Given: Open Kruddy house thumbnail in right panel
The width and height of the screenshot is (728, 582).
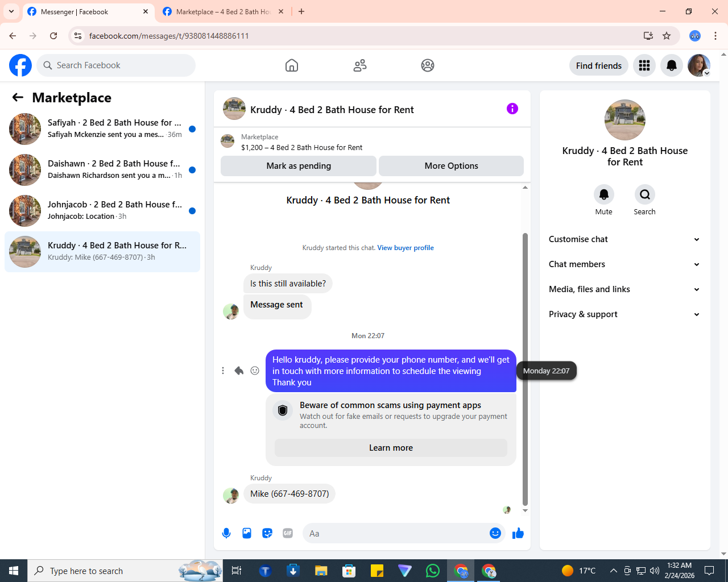Looking at the screenshot, I should [625, 120].
